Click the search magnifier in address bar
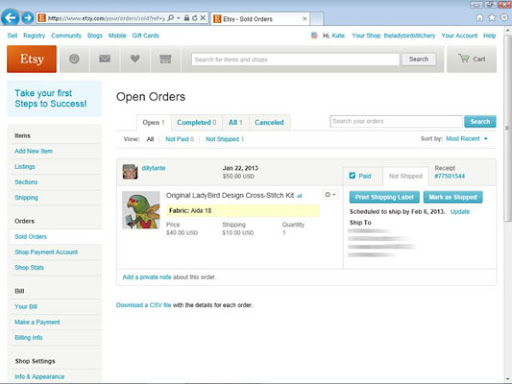 [171, 18]
